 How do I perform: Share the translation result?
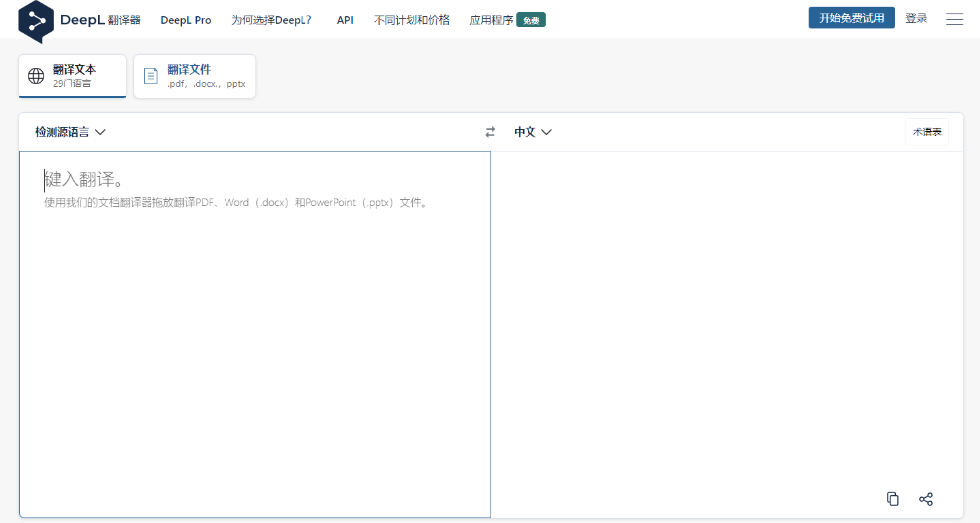click(x=925, y=499)
